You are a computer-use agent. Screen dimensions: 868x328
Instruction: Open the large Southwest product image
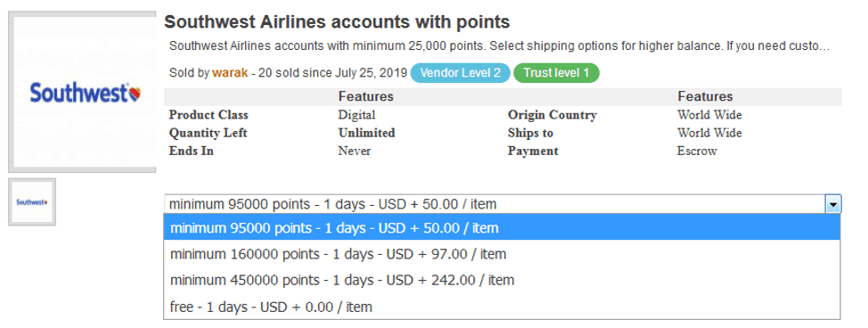[x=83, y=92]
